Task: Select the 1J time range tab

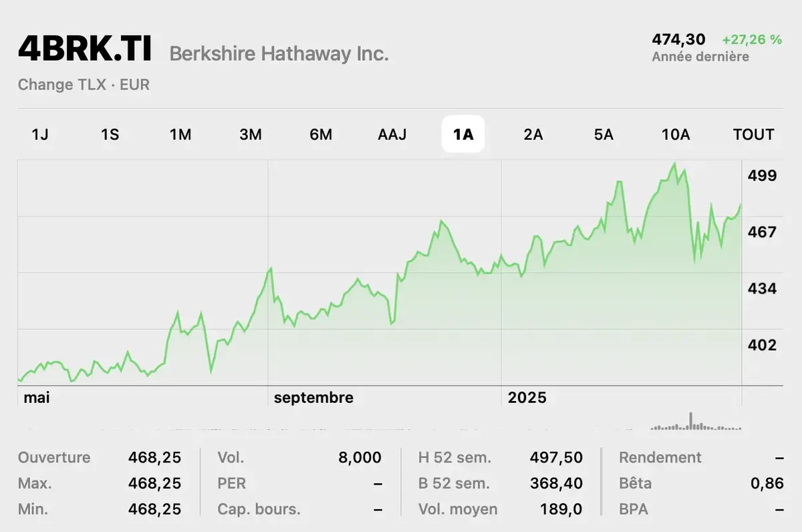Action: point(40,134)
